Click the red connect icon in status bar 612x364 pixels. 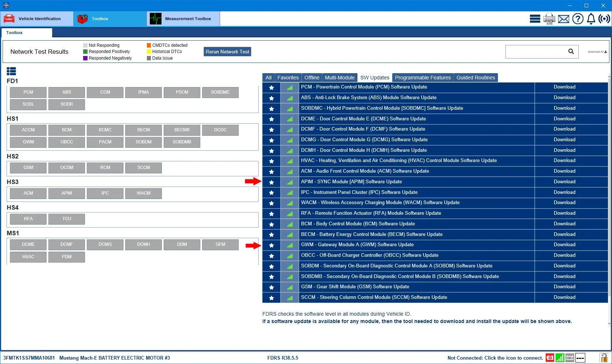pyautogui.click(x=550, y=358)
